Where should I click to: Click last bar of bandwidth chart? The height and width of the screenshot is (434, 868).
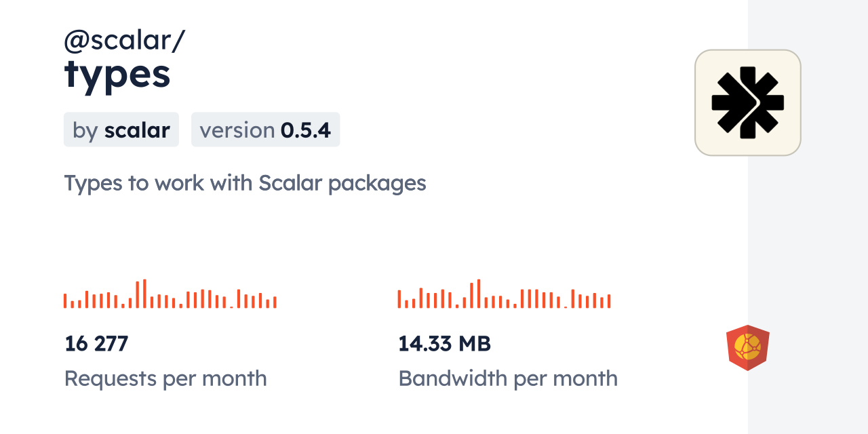coord(609,301)
